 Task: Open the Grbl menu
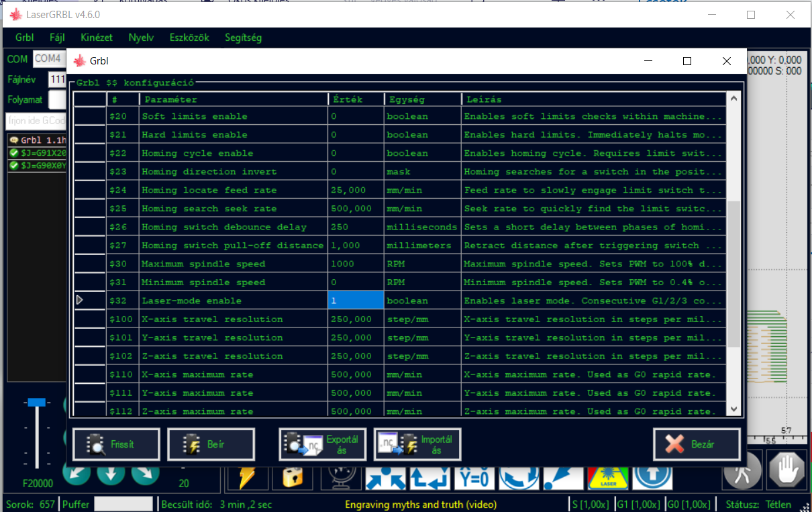(x=24, y=38)
